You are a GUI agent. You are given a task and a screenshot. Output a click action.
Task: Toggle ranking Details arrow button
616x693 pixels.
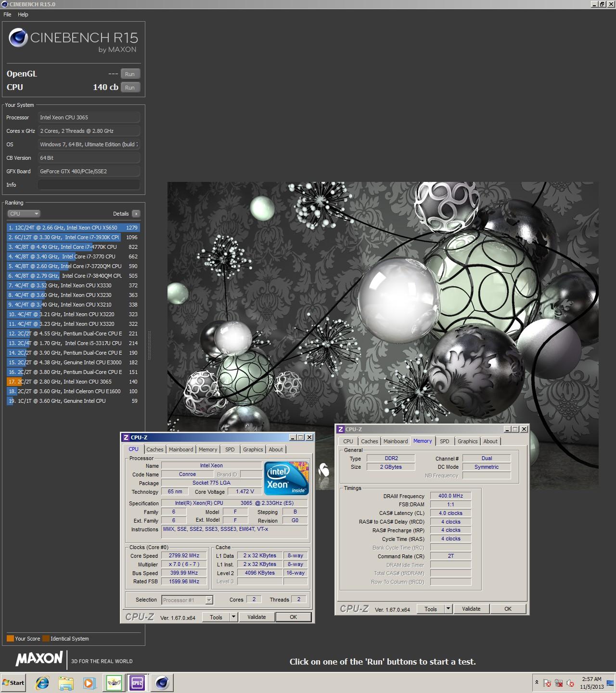coord(136,214)
